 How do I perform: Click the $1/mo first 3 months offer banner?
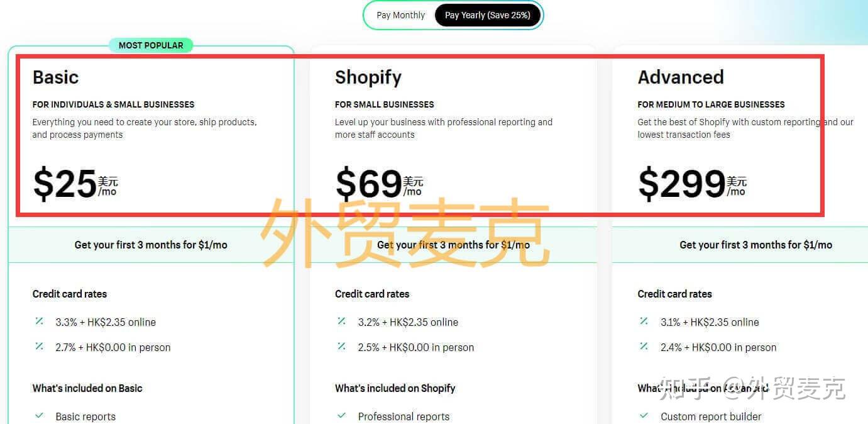[151, 245]
